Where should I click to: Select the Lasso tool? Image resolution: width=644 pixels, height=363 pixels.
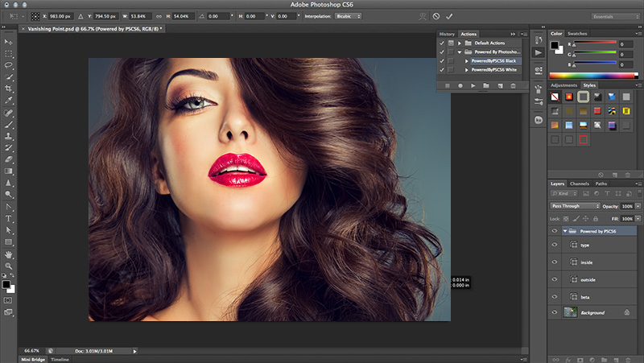(x=8, y=65)
